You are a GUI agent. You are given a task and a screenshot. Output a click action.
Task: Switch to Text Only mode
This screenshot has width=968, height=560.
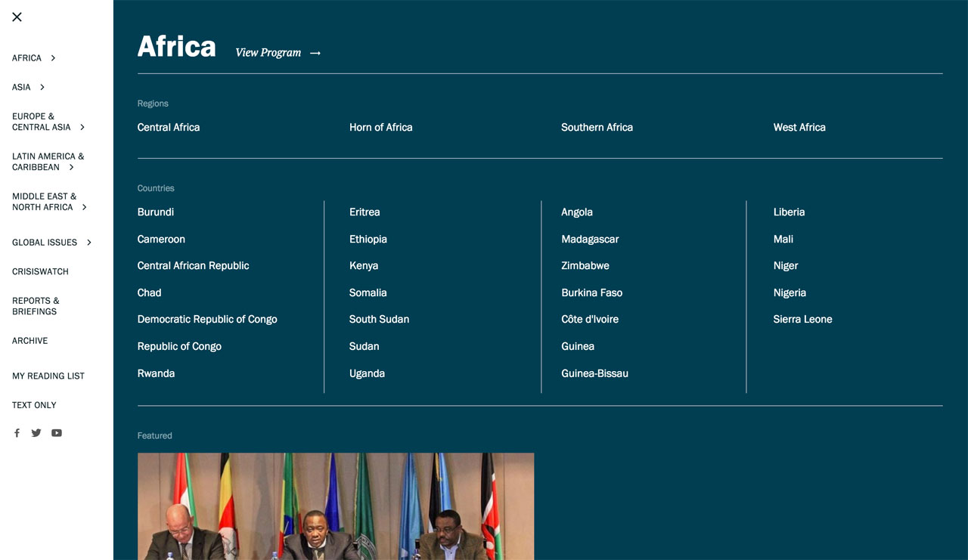(34, 405)
